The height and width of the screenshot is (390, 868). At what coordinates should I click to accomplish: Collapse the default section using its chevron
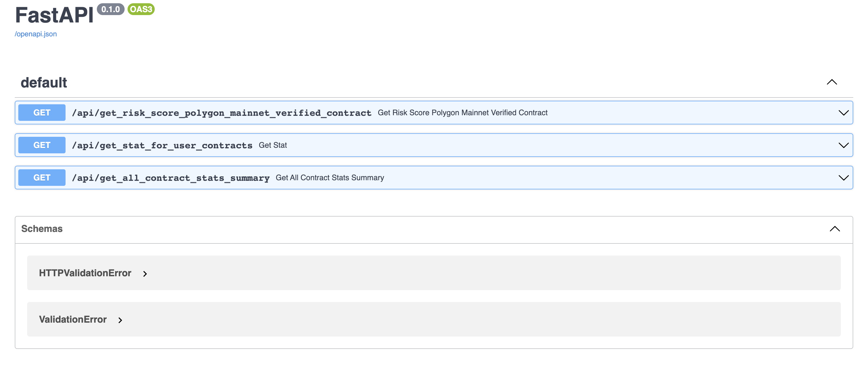click(832, 82)
